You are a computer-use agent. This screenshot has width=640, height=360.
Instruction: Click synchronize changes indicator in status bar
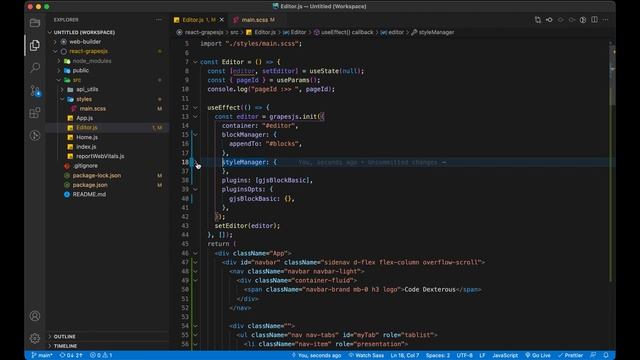(x=71, y=355)
